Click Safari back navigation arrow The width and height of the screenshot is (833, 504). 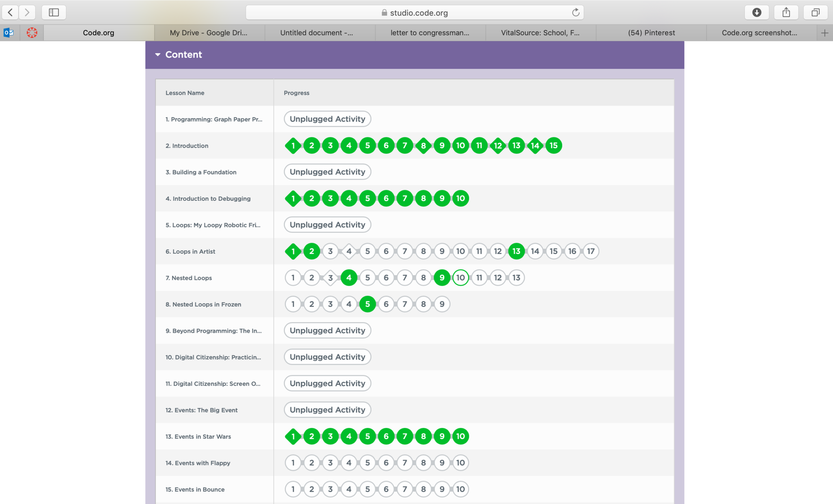[11, 13]
